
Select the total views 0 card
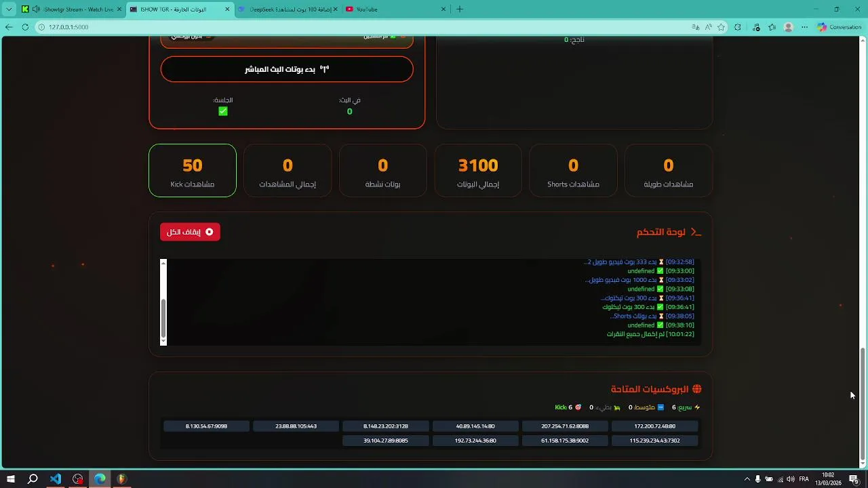tap(288, 170)
